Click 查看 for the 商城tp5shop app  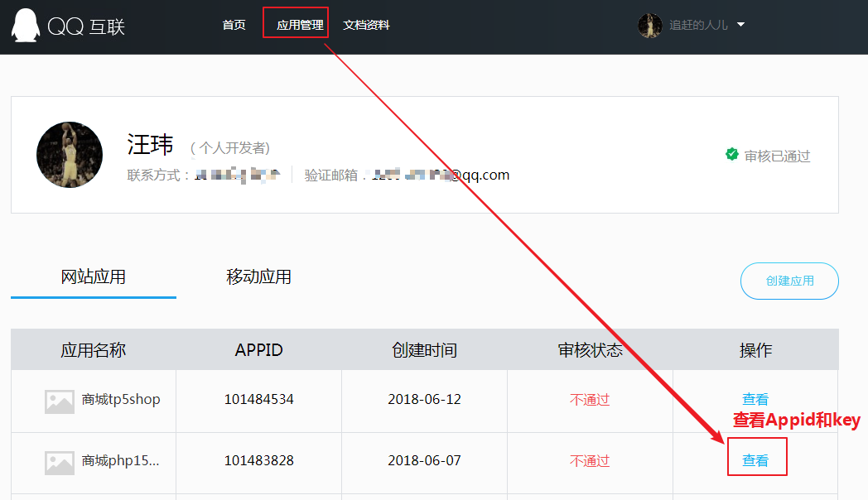(x=755, y=399)
